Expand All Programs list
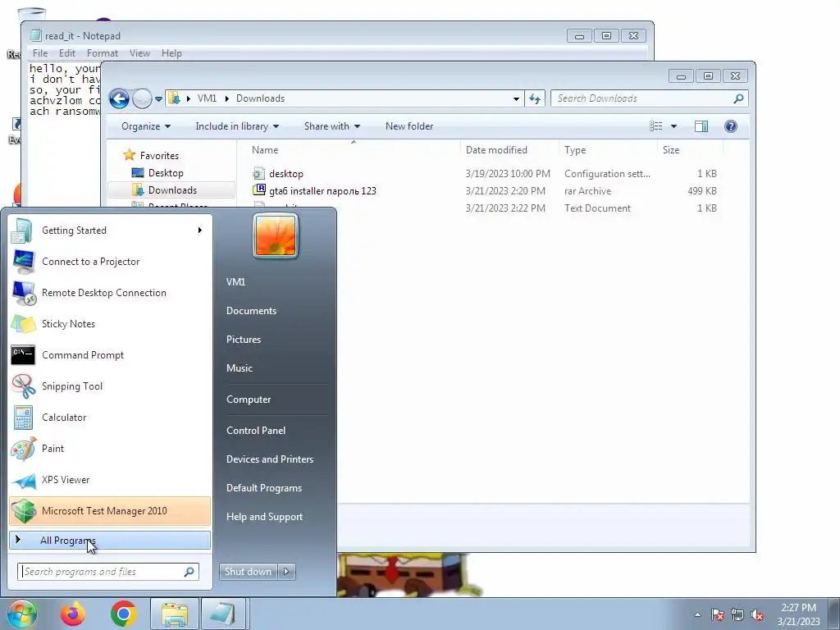The image size is (840, 630). pos(110,541)
